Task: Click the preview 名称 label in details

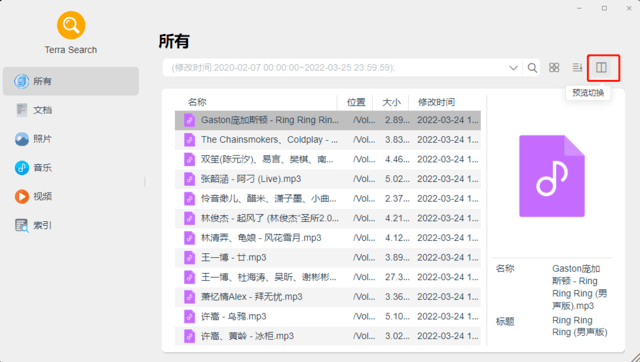Action: click(505, 269)
